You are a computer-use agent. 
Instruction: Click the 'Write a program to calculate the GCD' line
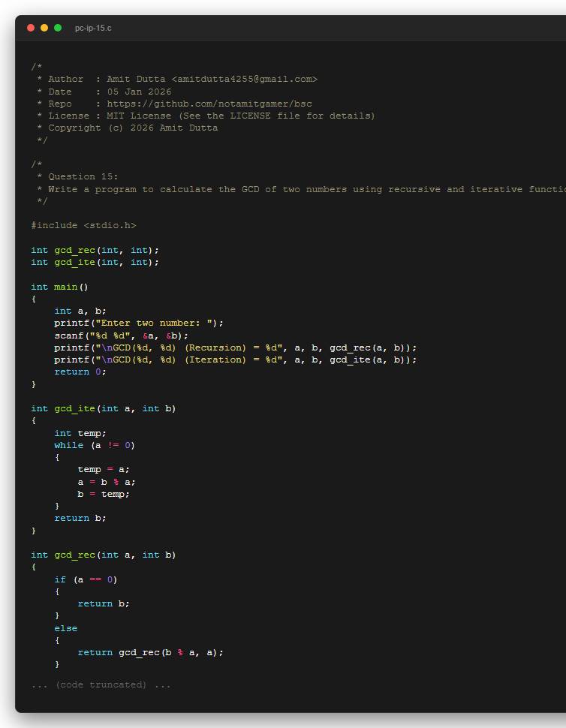[301, 189]
